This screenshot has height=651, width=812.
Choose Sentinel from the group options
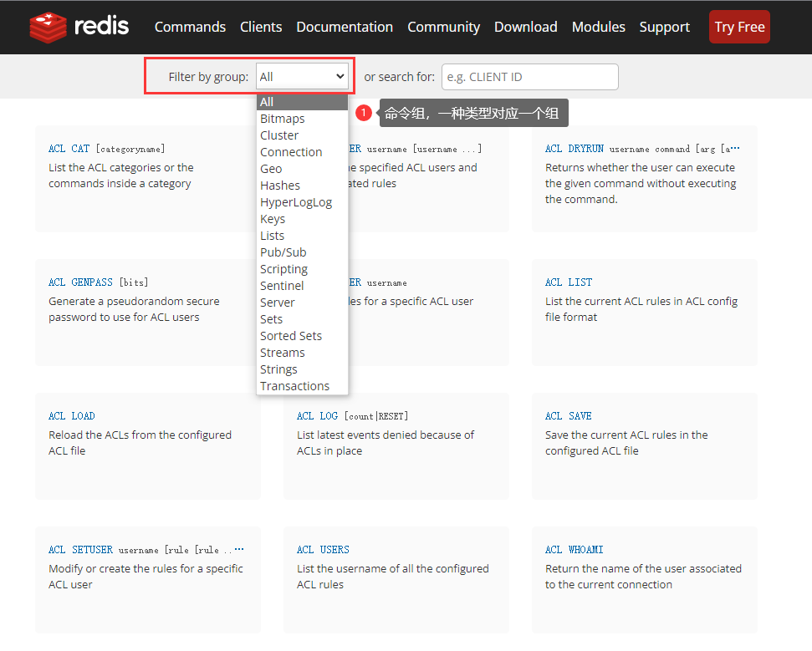(303, 286)
